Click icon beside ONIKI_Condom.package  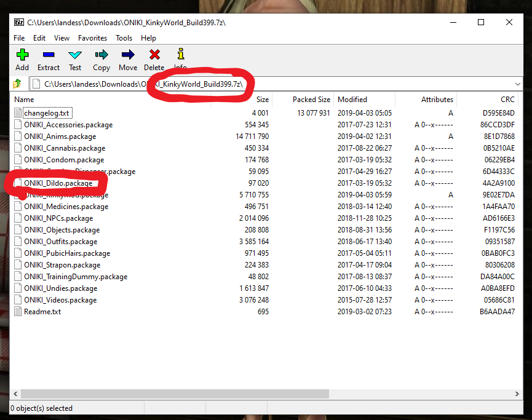tap(18, 159)
